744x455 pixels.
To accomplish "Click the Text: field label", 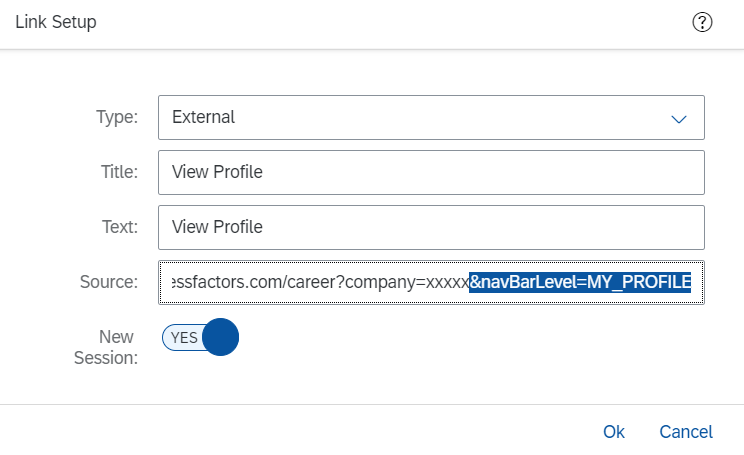I will [x=120, y=227].
